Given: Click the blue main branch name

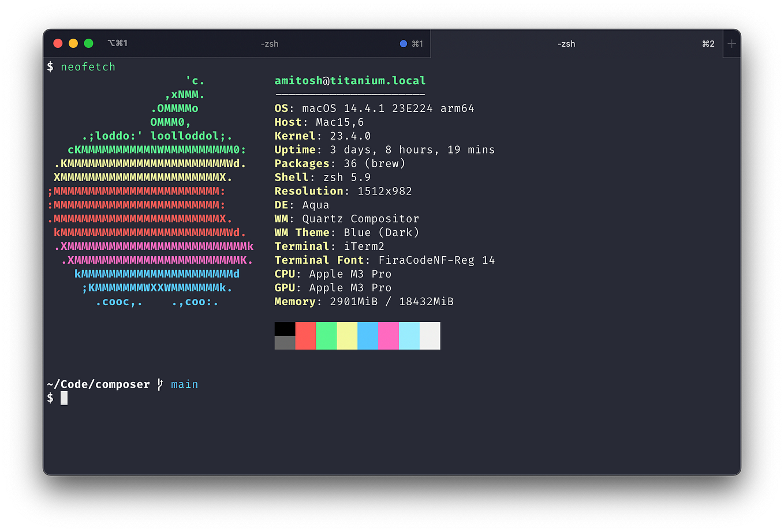Looking at the screenshot, I should coord(184,384).
